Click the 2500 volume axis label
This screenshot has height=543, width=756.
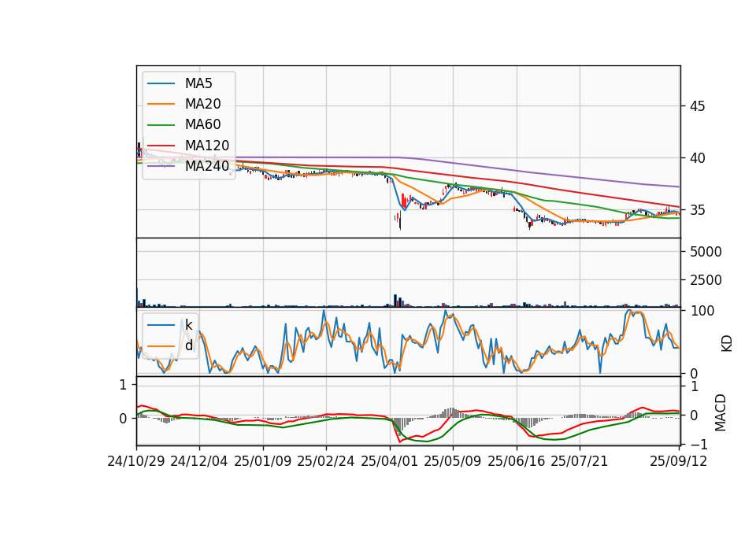706,280
